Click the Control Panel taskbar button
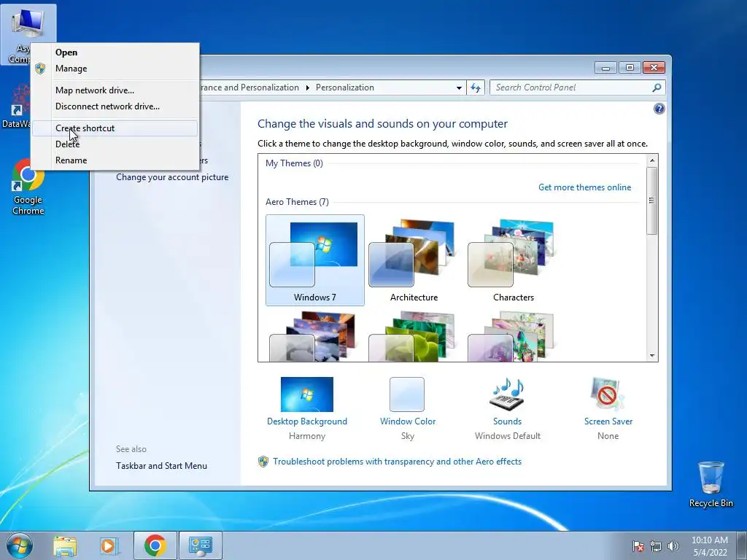This screenshot has height=560, width=747. click(x=200, y=545)
